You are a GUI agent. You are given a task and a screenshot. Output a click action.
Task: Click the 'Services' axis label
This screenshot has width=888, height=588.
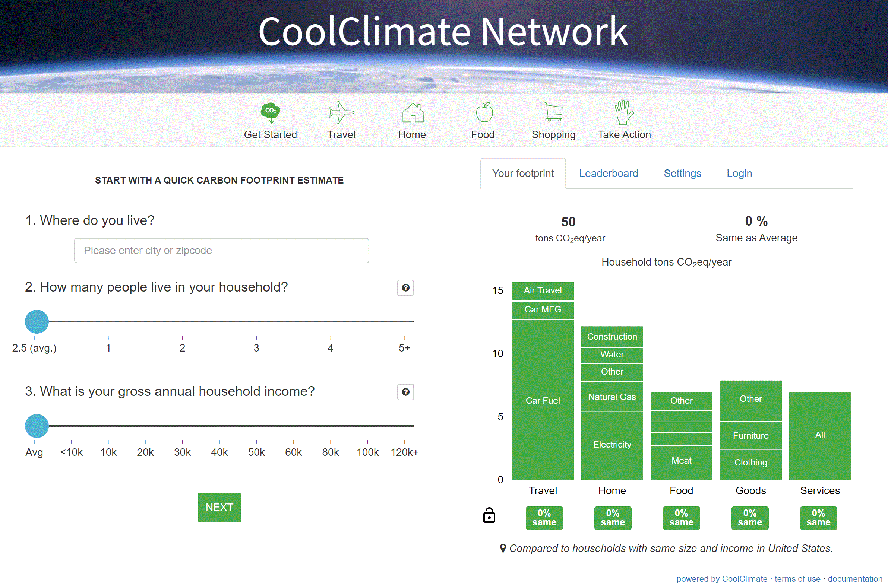[820, 490]
